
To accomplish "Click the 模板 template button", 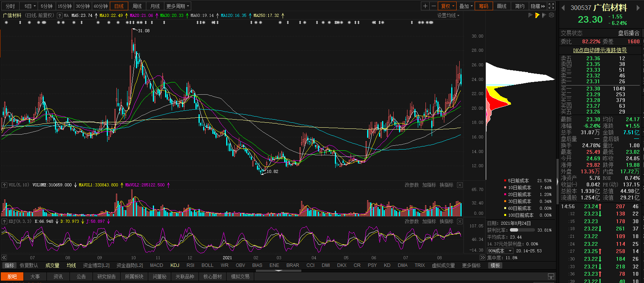I will [495, 265].
